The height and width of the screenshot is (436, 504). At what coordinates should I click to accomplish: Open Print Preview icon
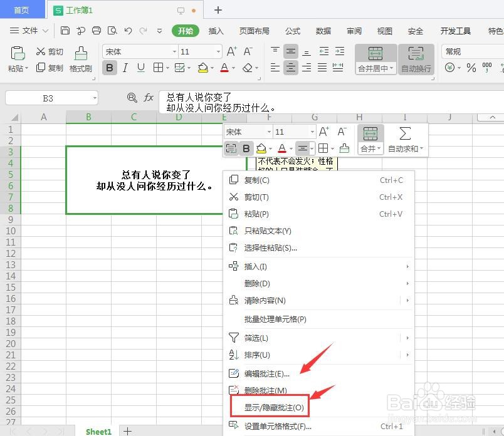pos(112,31)
